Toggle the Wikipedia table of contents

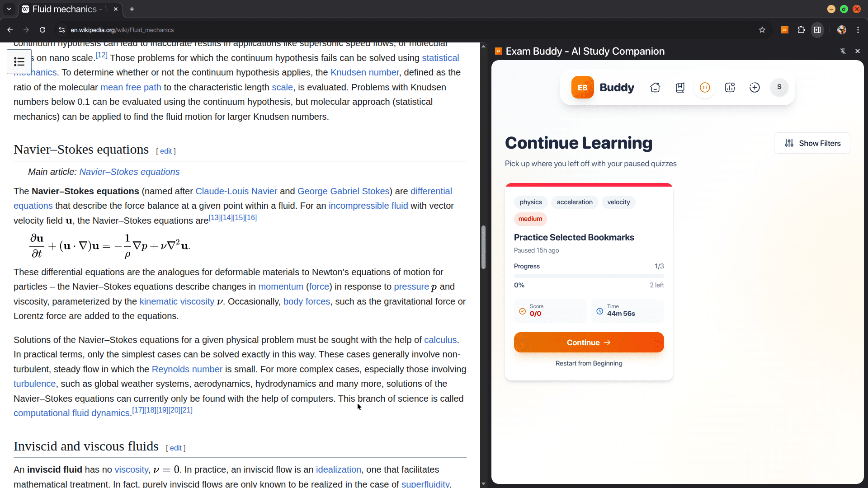point(19,61)
